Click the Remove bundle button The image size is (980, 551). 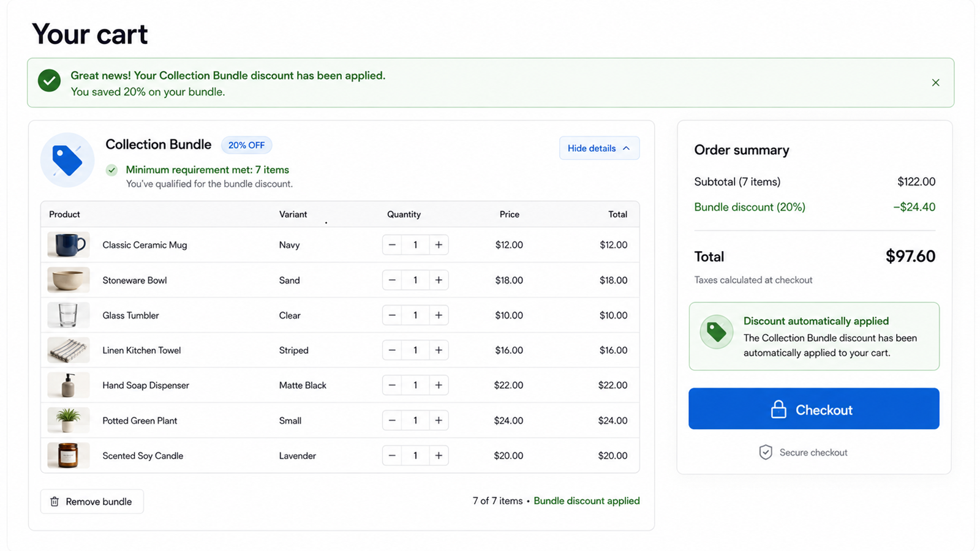[x=92, y=501]
